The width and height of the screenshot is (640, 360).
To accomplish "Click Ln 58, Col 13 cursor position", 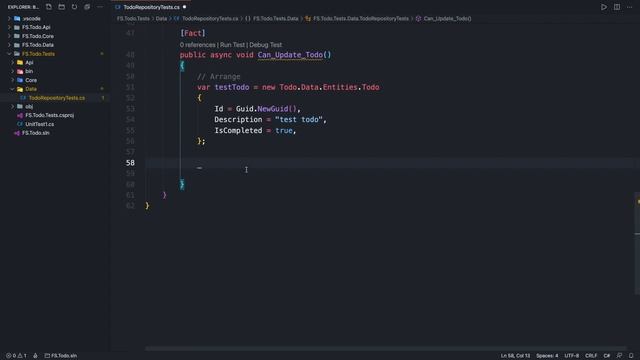I will (515, 356).
